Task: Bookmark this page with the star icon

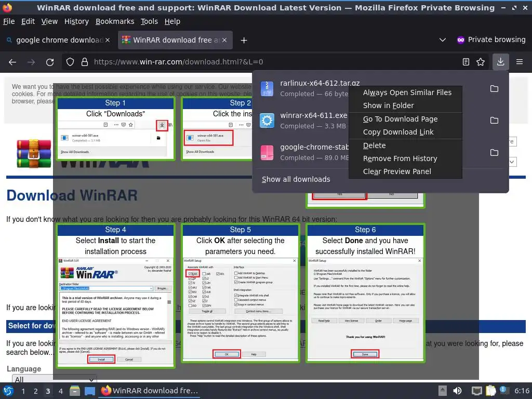Action: tap(481, 62)
